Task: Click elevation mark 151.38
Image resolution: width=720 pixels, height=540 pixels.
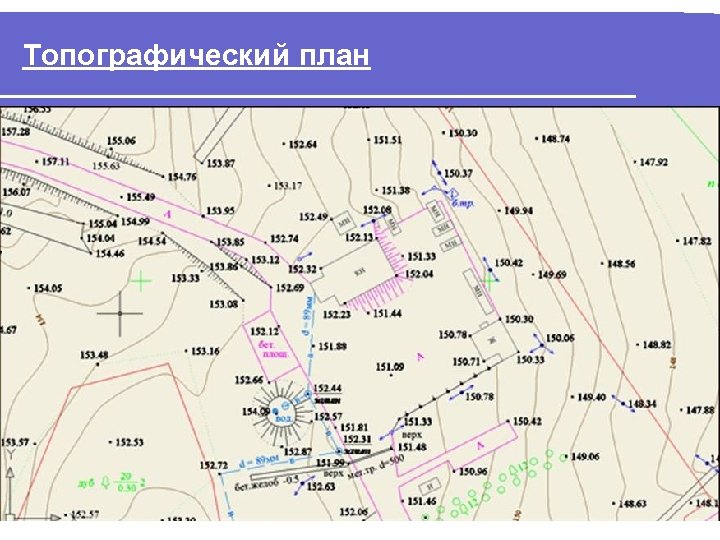Action: 395,190
